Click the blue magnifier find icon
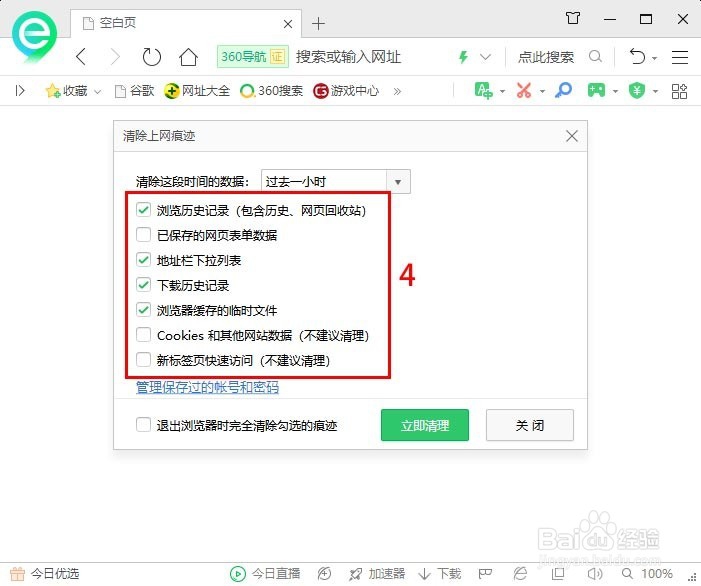The image size is (701, 586). click(563, 91)
